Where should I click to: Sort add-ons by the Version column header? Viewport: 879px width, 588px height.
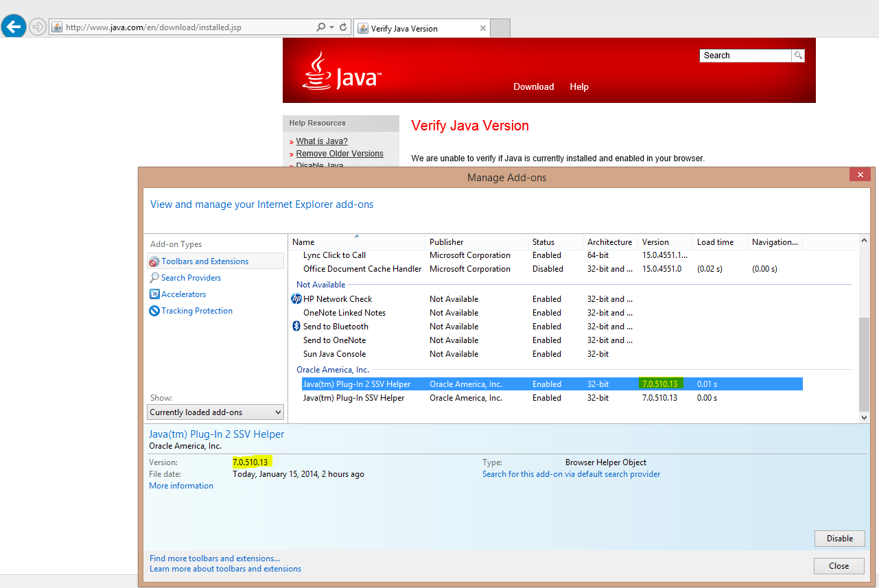(x=666, y=242)
